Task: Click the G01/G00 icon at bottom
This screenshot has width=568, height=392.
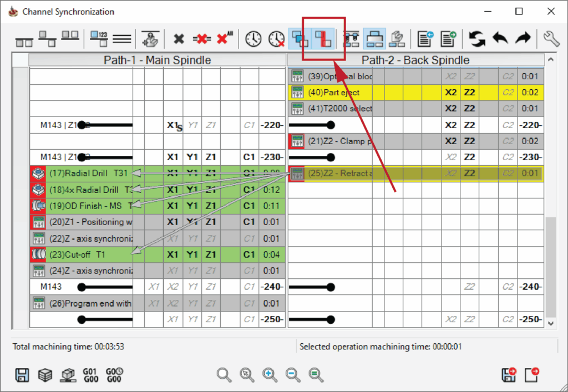Action: [x=90, y=375]
